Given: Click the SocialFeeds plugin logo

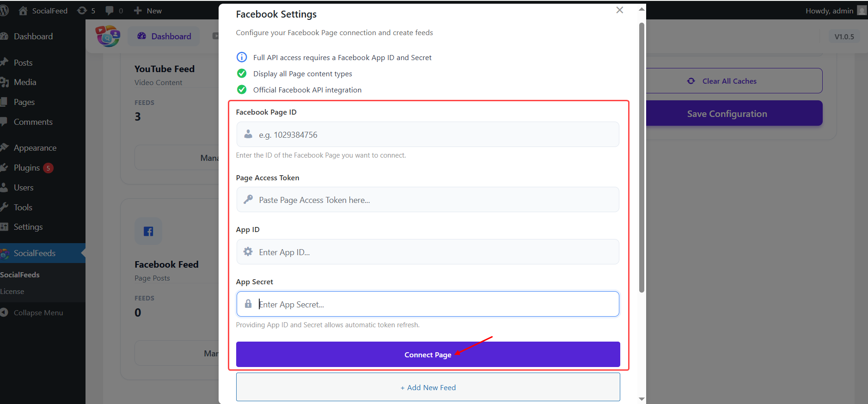Looking at the screenshot, I should pos(108,36).
